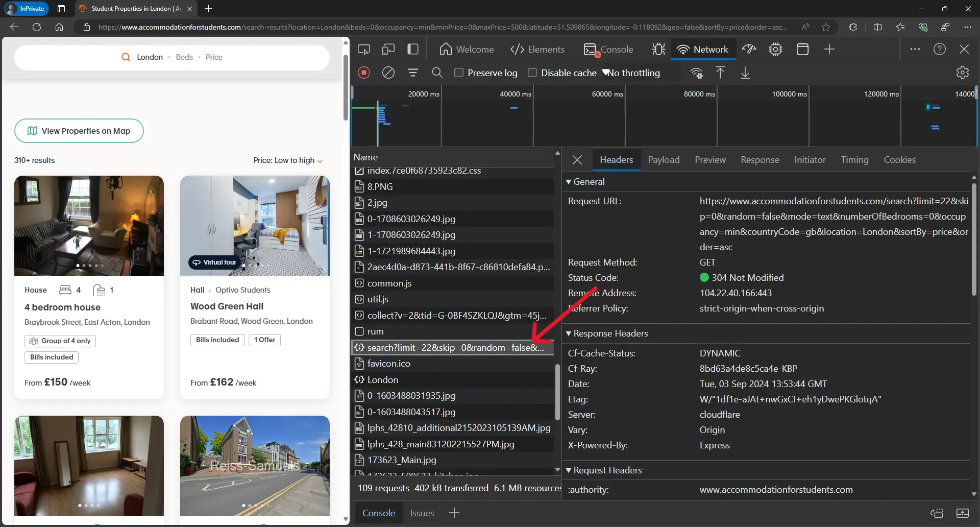This screenshot has height=527, width=980.
Task: Click the Inspect element picker icon
Action: point(364,49)
